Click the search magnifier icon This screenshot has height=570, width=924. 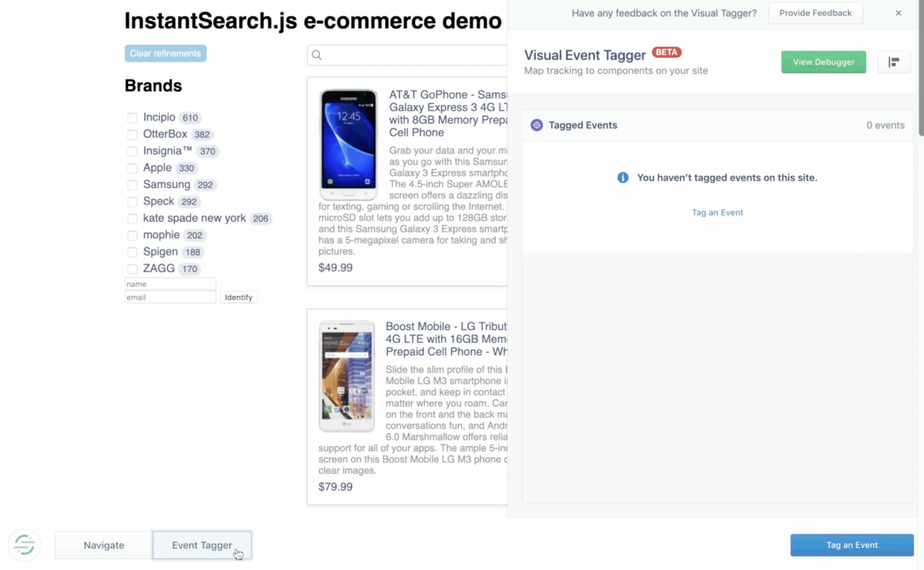coord(317,55)
